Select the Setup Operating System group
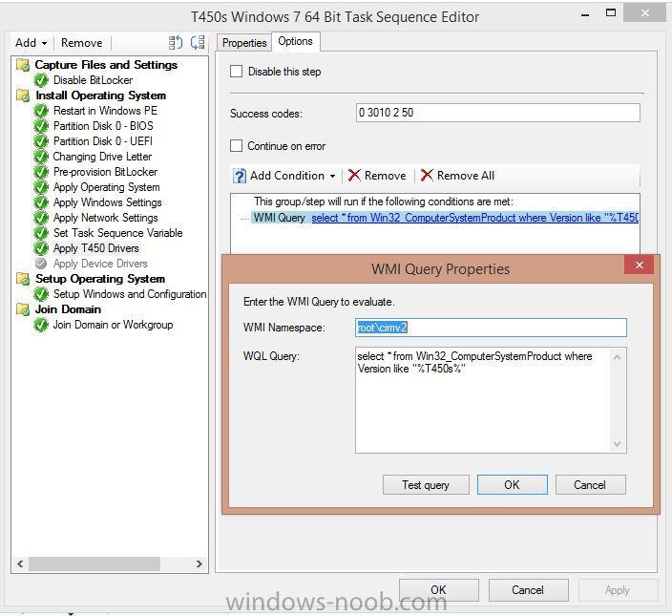Screen dimensions: 672x616 point(100,279)
